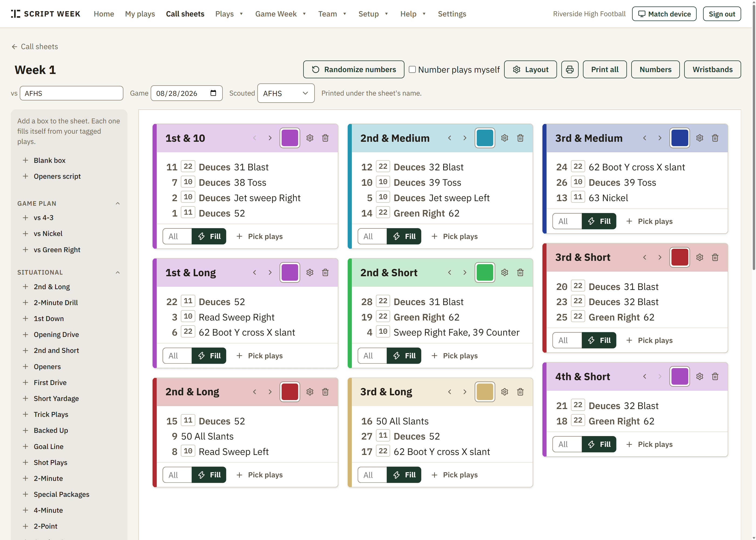Image resolution: width=756 pixels, height=540 pixels.
Task: Move 3rd & Short box right with arrow
Action: click(660, 257)
